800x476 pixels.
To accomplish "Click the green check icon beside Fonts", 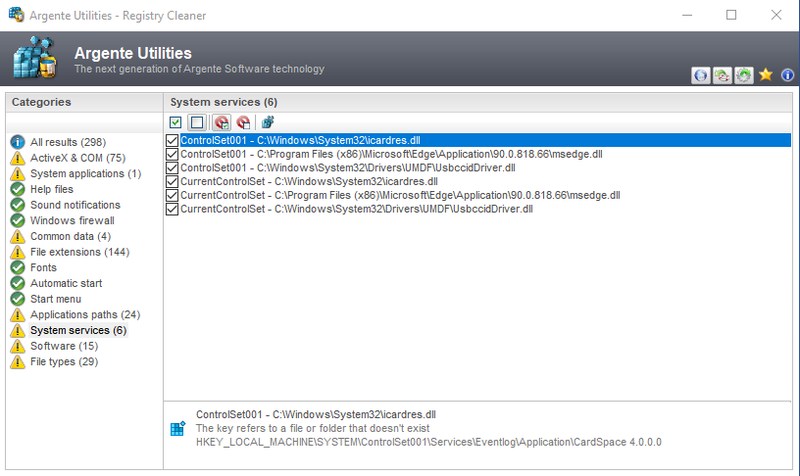I will 17,268.
